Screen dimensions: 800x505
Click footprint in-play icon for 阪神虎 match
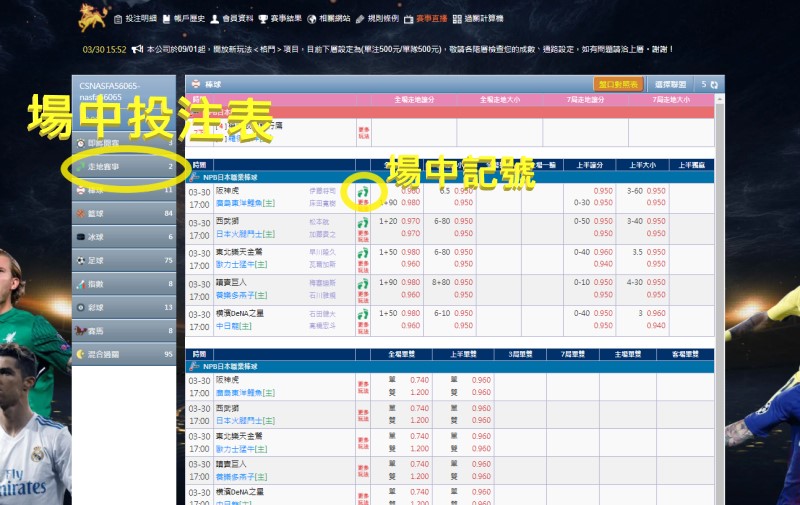pyautogui.click(x=363, y=192)
